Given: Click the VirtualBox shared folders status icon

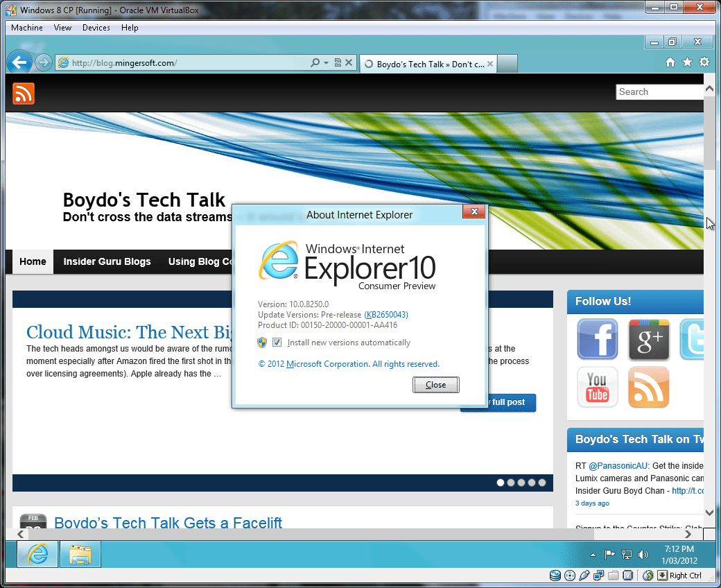Looking at the screenshot, I should [x=613, y=575].
